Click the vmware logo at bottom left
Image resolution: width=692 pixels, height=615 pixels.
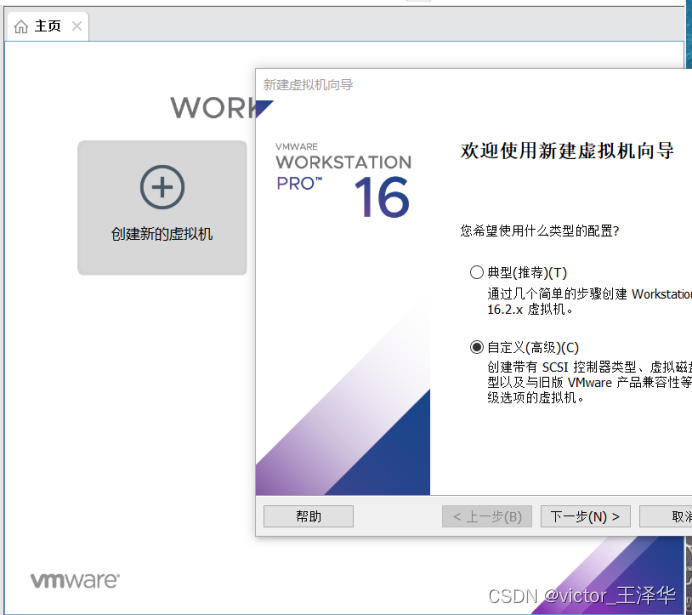(x=75, y=580)
